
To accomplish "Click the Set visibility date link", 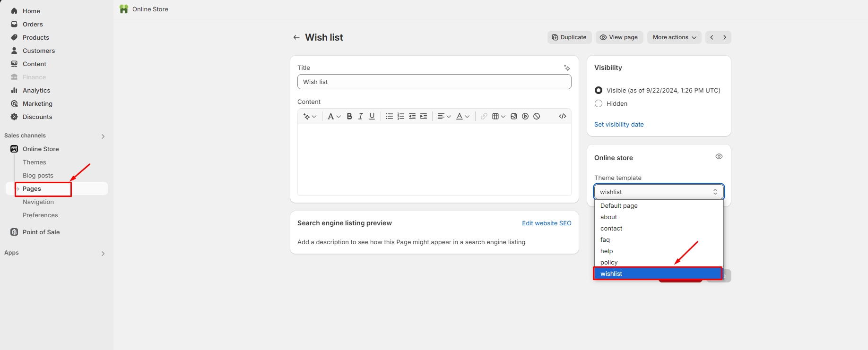I will (619, 124).
